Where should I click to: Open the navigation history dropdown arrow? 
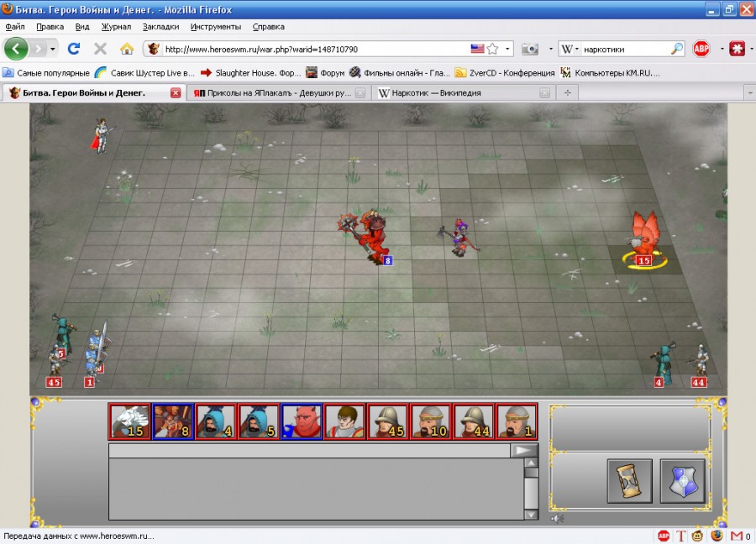(x=53, y=49)
